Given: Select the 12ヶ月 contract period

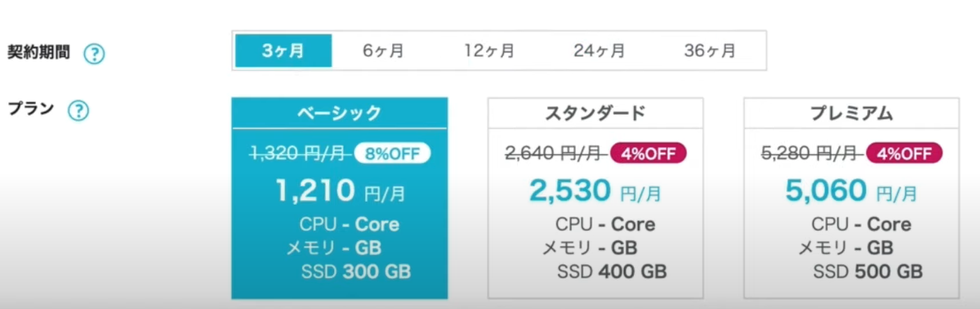Looking at the screenshot, I should [x=489, y=51].
